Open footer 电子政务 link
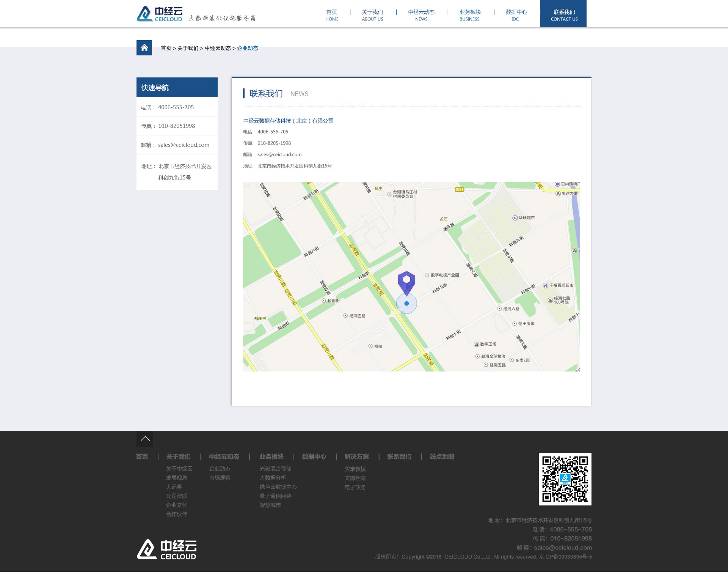Image resolution: width=728 pixels, height=573 pixels. pyautogui.click(x=355, y=488)
